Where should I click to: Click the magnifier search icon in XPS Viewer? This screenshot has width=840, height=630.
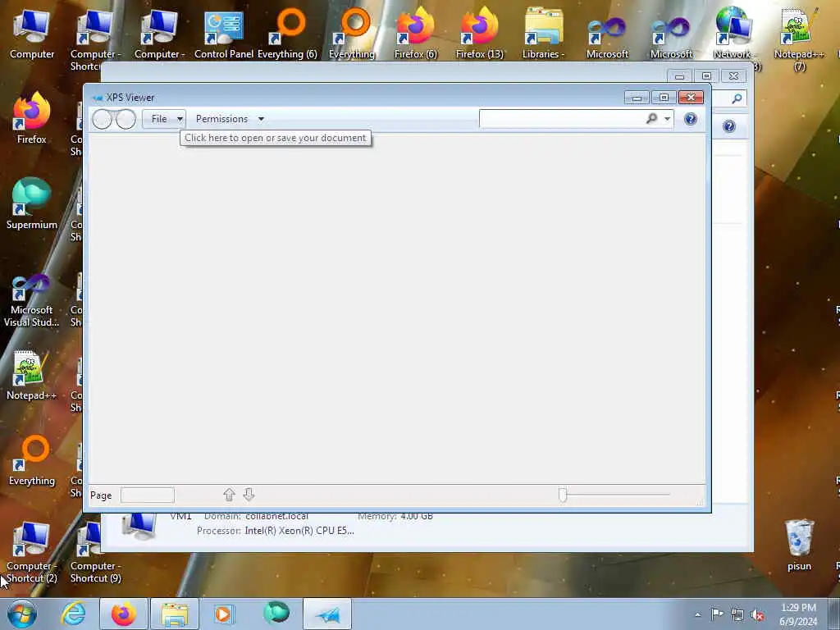(x=651, y=118)
